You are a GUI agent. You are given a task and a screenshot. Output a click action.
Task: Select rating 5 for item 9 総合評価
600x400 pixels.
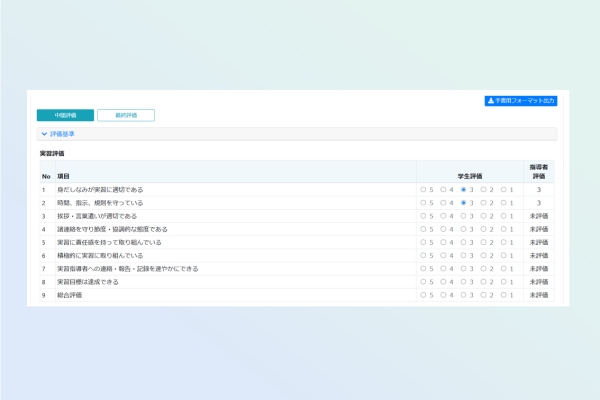click(423, 295)
